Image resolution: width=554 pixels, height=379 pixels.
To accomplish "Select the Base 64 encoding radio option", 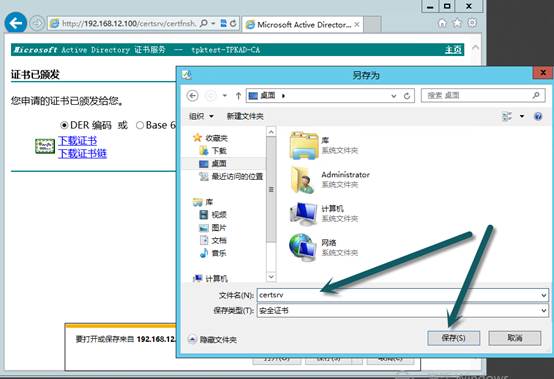I will [140, 125].
